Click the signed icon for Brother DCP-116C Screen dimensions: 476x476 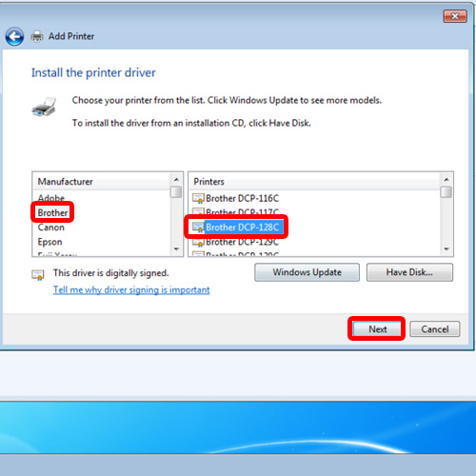198,199
